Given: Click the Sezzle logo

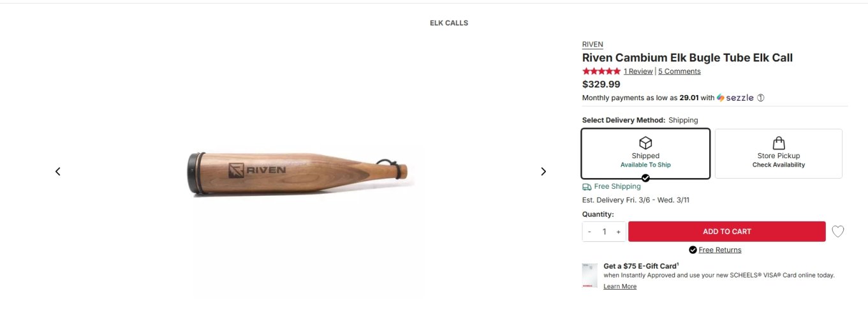Looking at the screenshot, I should click(x=735, y=98).
